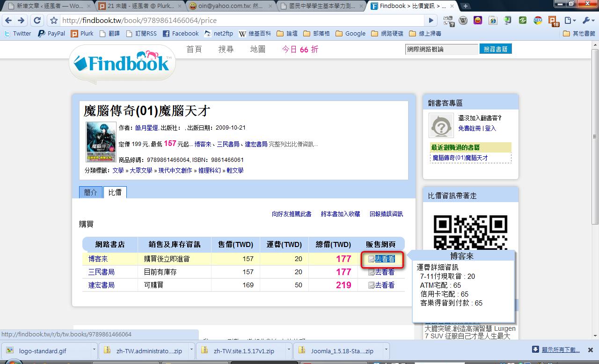Click the 將本書加入收藏 link

point(341,214)
